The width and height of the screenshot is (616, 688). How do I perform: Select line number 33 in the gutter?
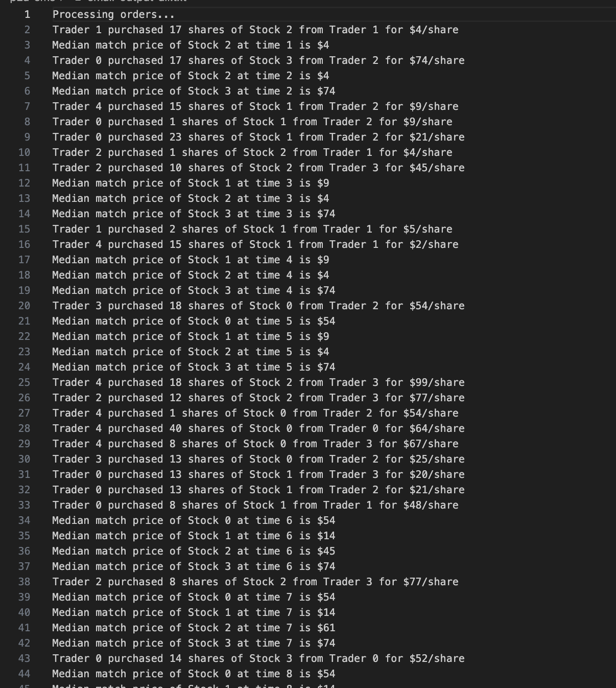click(x=24, y=505)
